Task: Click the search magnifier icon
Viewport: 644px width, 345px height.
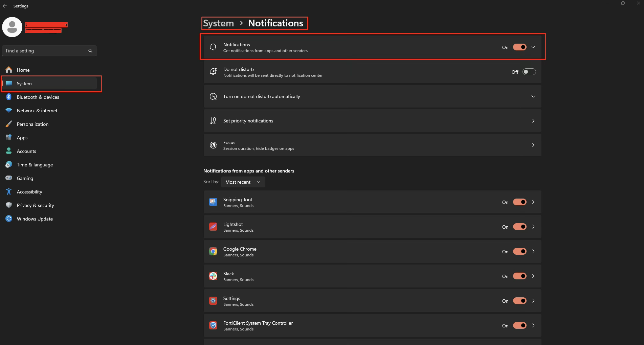Action: [90, 51]
